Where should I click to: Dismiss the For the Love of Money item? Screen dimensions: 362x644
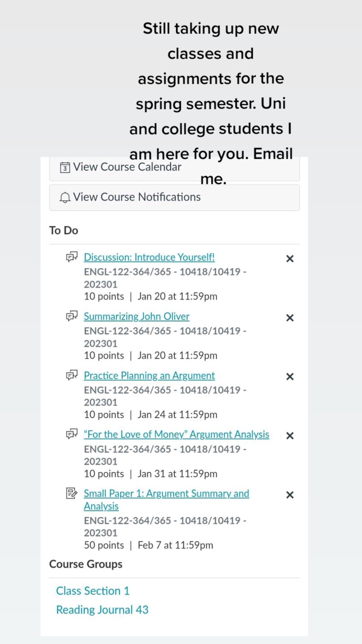point(290,436)
